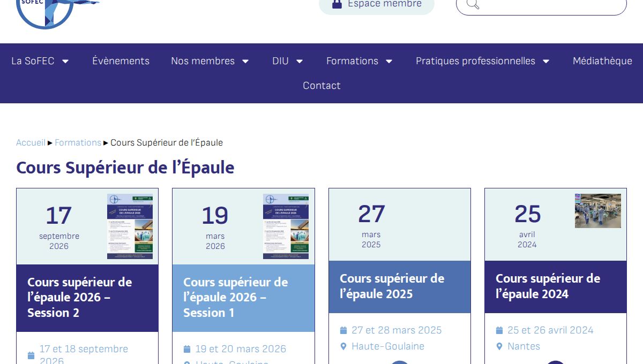Viewport: 643px width, 364px height.
Task: Expand the Nos membres dropdown arrow
Action: click(x=245, y=62)
